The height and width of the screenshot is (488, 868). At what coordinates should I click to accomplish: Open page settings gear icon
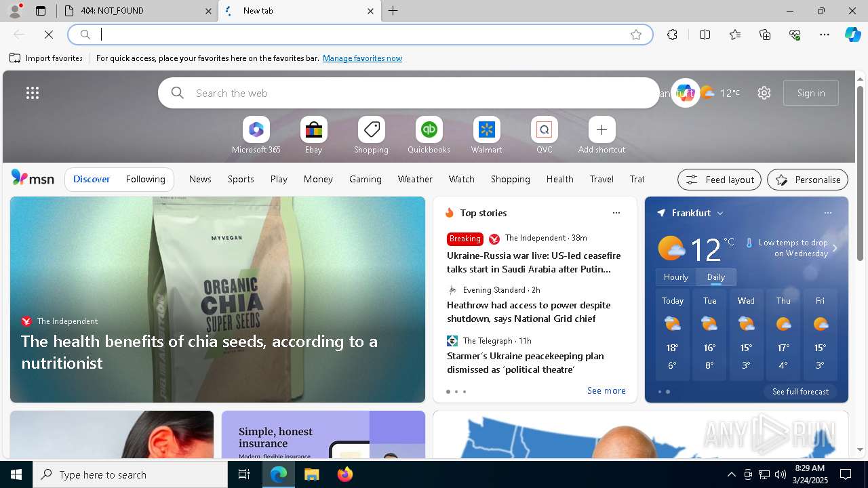coord(764,93)
